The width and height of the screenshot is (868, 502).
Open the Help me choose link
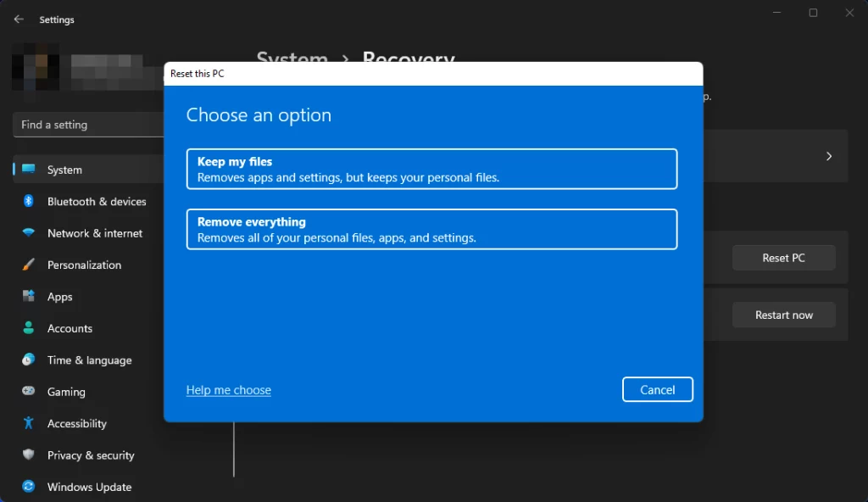228,389
